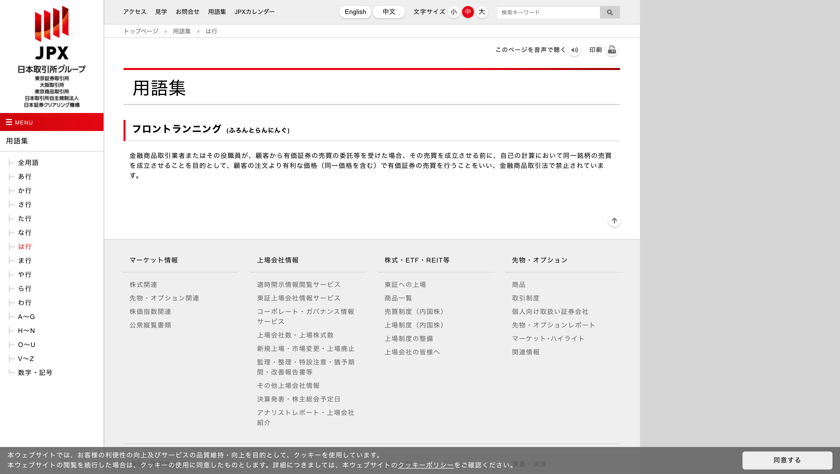Open 用語集 in the top navigation
The image size is (840, 474).
click(x=217, y=12)
